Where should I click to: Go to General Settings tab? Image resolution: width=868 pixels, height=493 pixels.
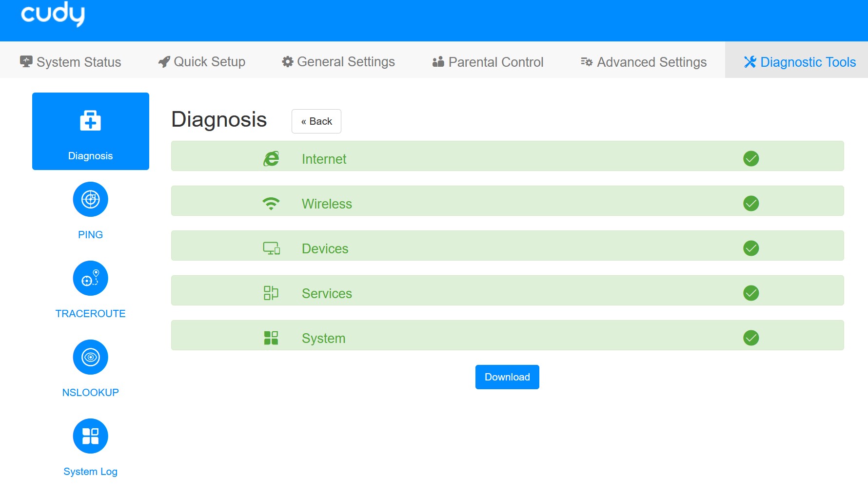tap(338, 62)
